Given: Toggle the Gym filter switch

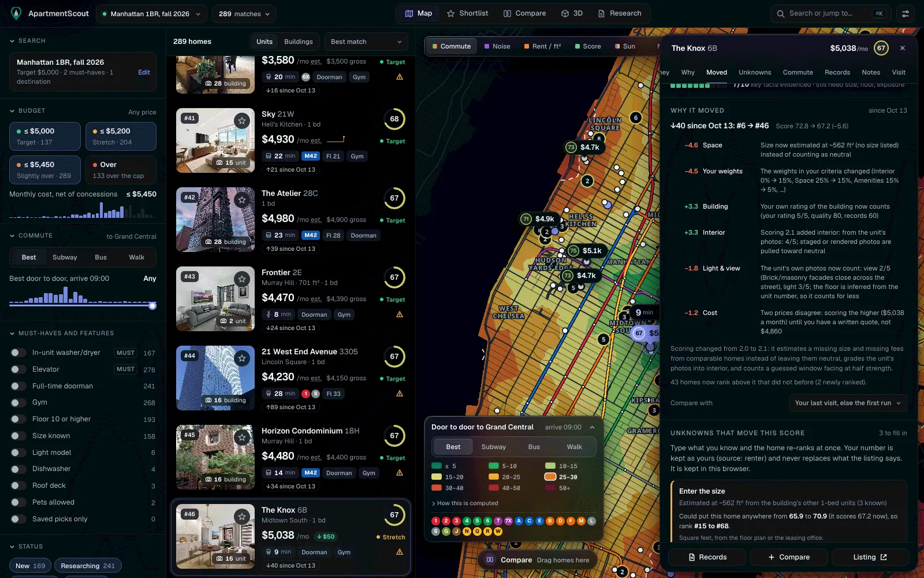Looking at the screenshot, I should coord(18,402).
